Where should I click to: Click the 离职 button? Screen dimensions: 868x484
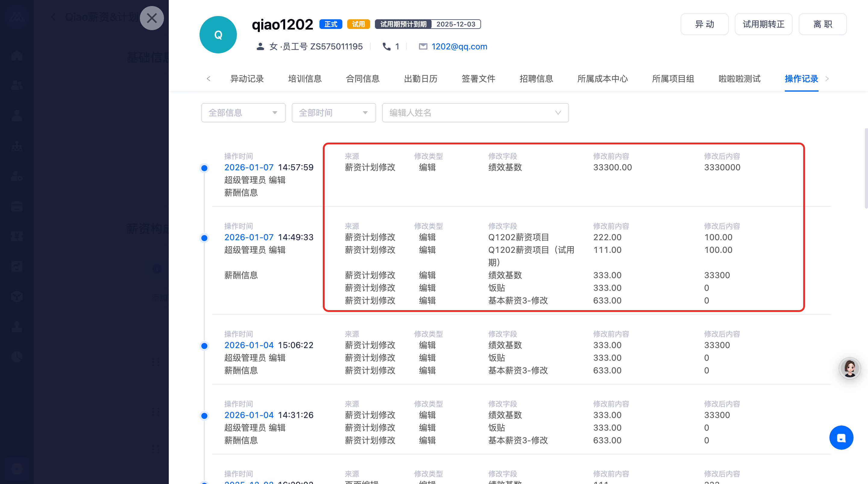822,24
